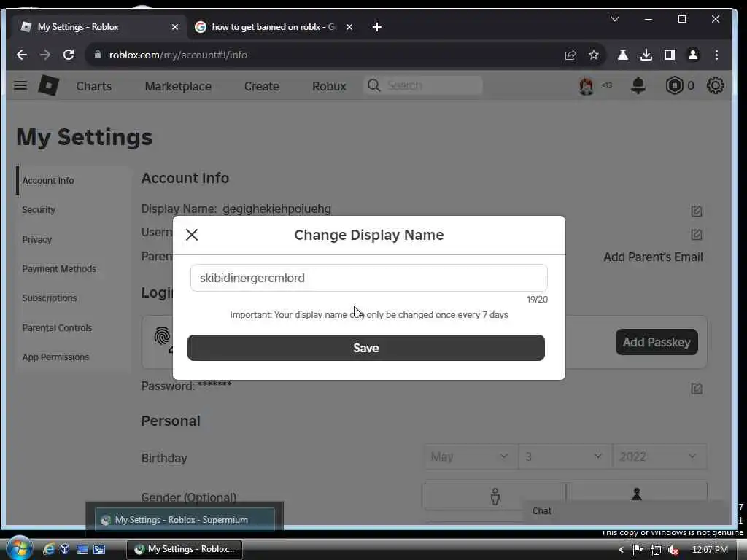Go back in browser history

click(x=21, y=55)
